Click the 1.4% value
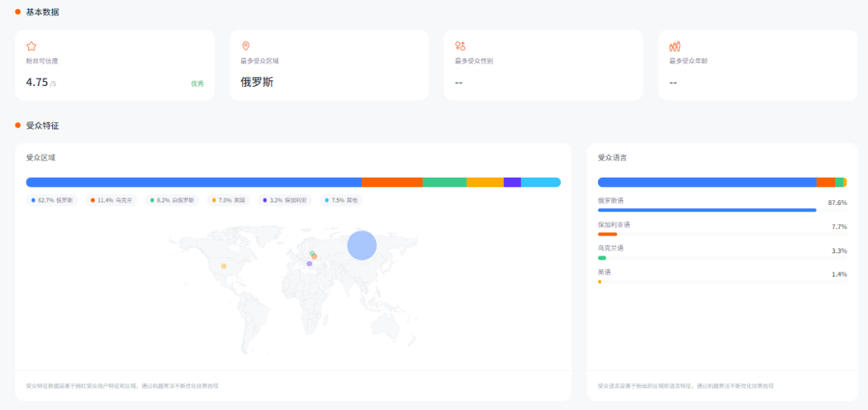The height and width of the screenshot is (410, 868). pyautogui.click(x=839, y=274)
